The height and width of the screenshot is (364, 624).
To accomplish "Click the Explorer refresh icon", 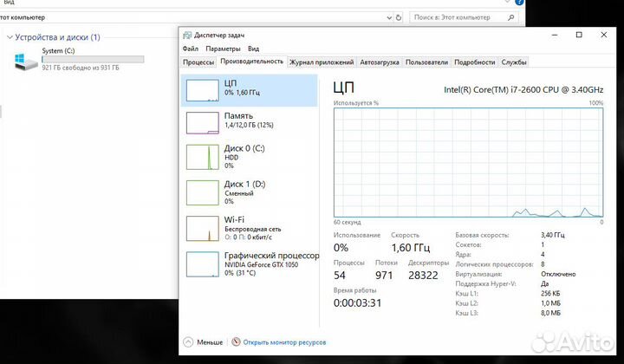I will click(399, 17).
